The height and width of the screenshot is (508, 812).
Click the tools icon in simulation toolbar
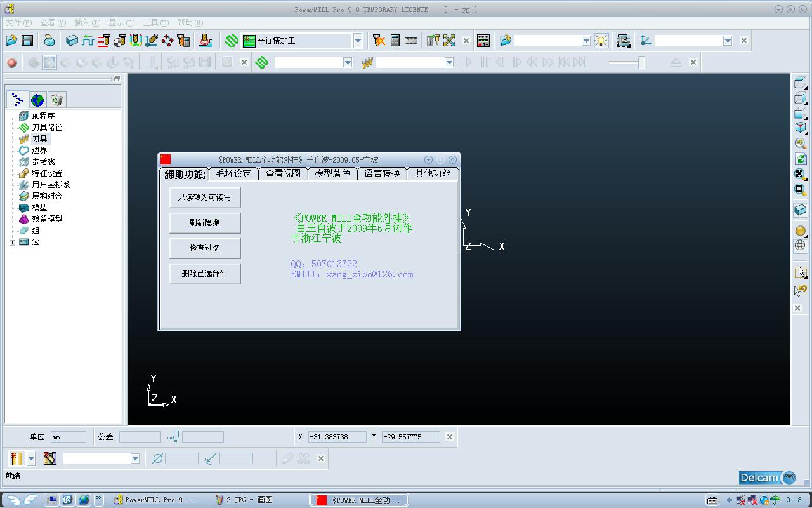point(367,62)
